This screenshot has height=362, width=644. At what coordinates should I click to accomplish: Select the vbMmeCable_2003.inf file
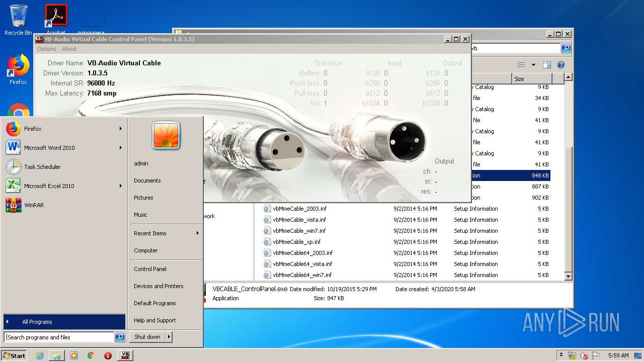pos(406,209)
